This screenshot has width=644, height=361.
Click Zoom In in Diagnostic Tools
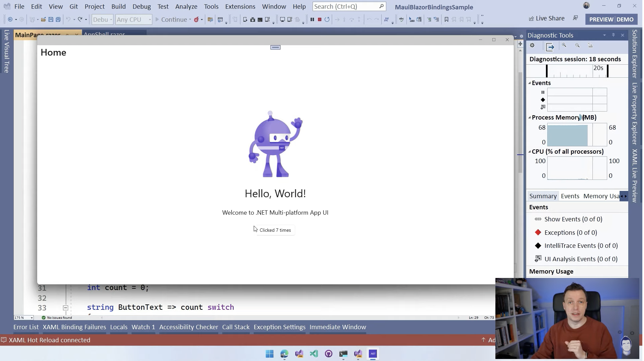point(564,46)
